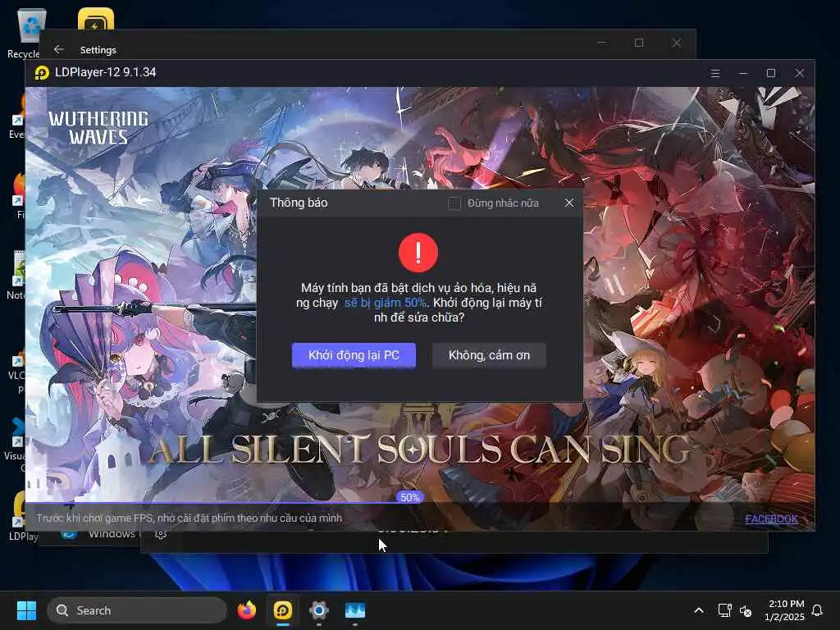Minimize the LDPlayer window

(743, 73)
